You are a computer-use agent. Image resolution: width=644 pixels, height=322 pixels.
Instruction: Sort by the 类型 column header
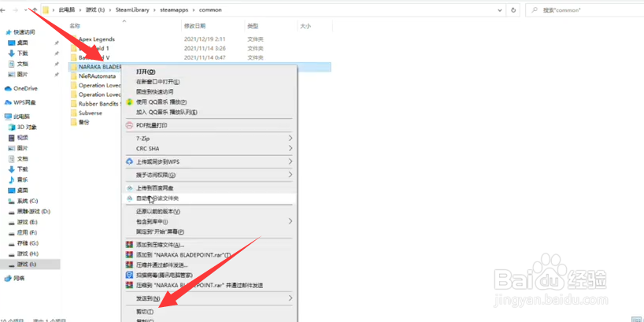[253, 26]
